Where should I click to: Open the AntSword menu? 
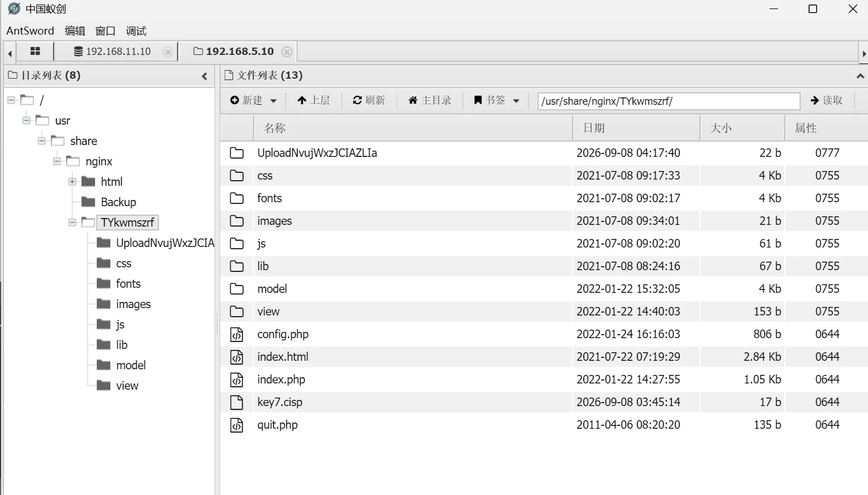coord(31,31)
